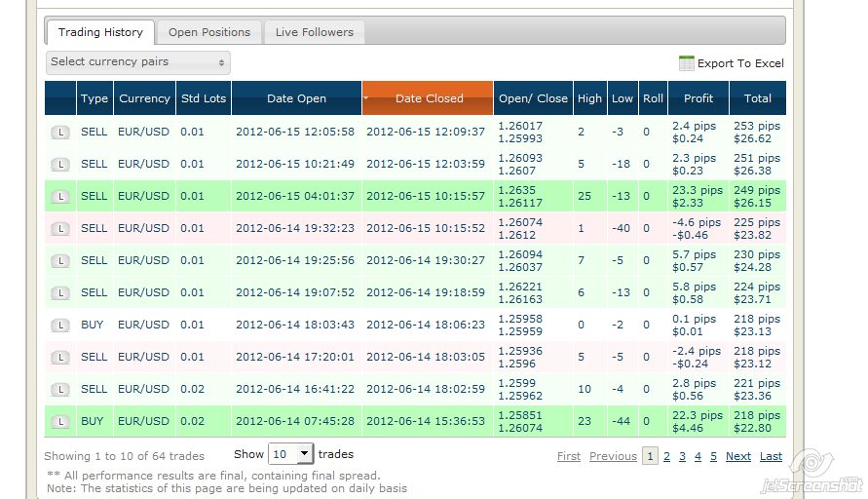Select page 1 in pagination

click(x=650, y=456)
